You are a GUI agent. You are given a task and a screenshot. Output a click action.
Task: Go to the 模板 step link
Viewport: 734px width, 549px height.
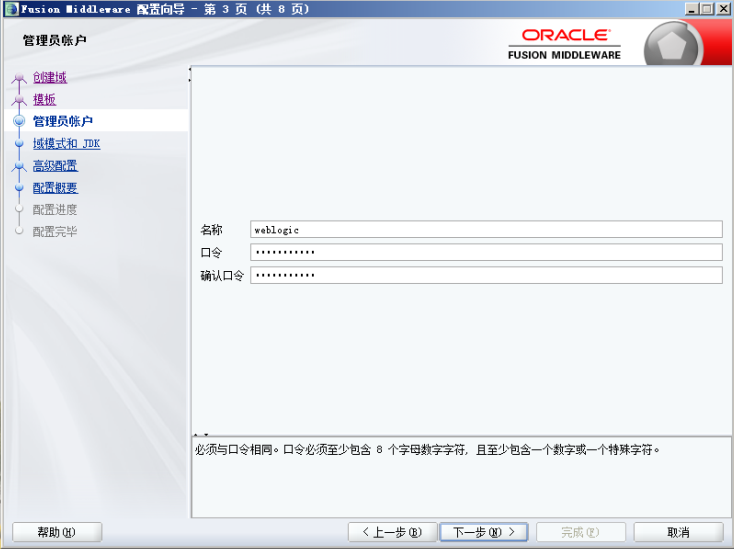44,100
